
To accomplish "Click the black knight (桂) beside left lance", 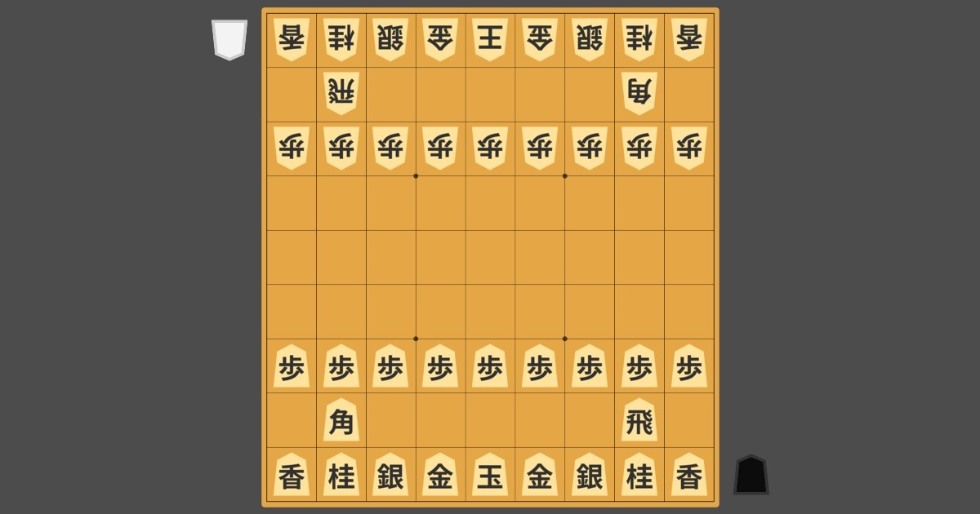I will coord(341,475).
